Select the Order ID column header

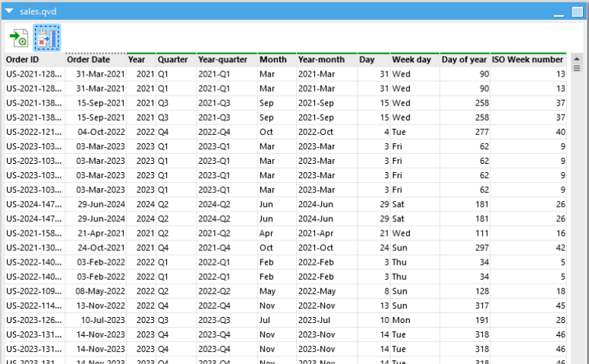(35, 60)
